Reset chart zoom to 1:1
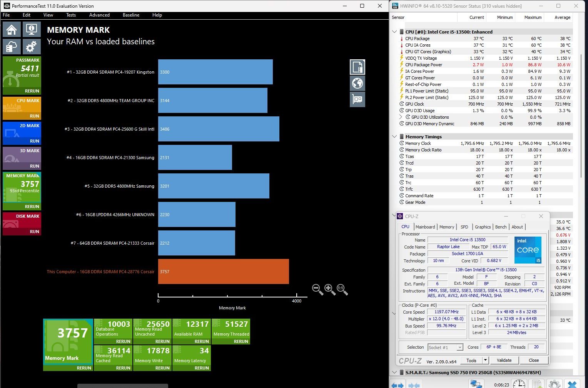588x388 pixels. pyautogui.click(x=342, y=289)
